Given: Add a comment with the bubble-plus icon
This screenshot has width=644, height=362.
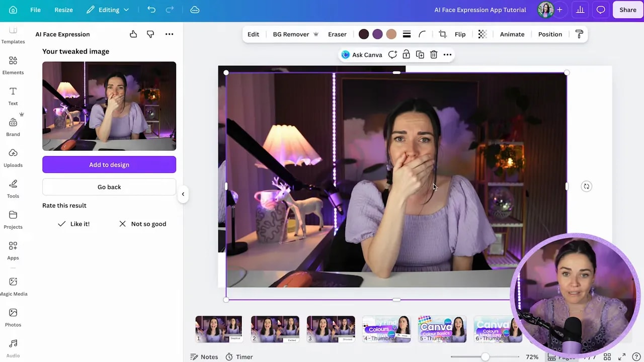Looking at the screenshot, I should (x=392, y=55).
